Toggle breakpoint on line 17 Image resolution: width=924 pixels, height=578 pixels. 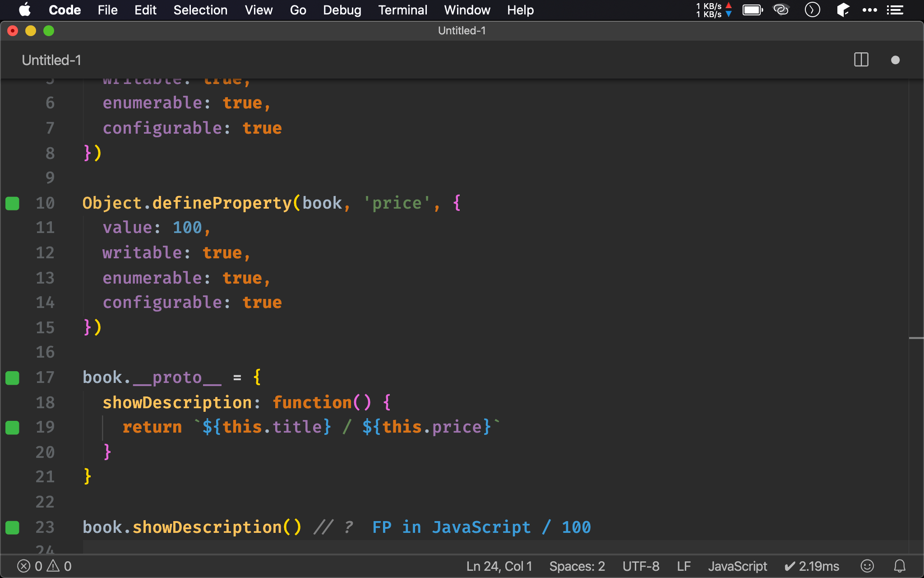14,377
